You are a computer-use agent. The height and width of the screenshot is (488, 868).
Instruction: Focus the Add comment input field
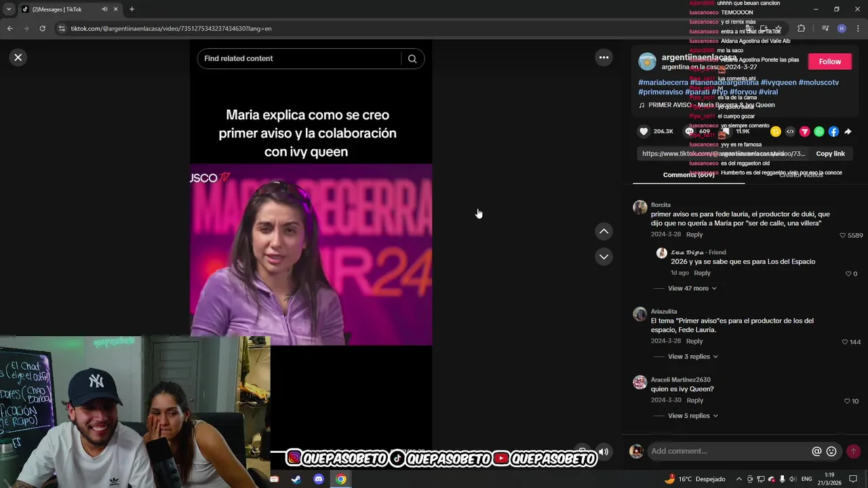[729, 451]
